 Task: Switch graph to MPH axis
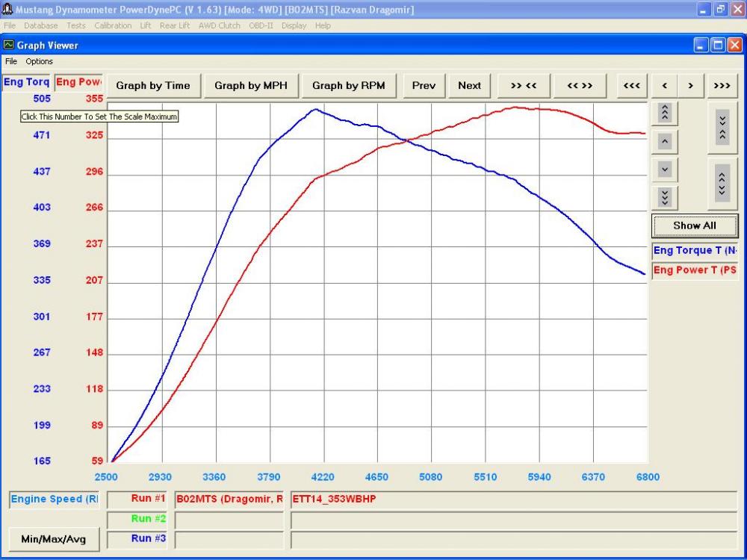(251, 86)
